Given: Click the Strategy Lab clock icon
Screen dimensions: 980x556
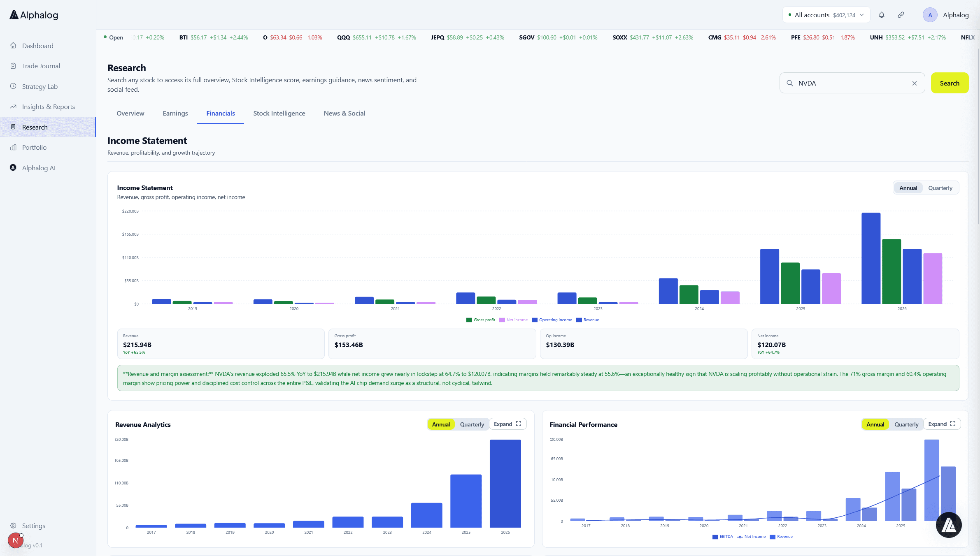Looking at the screenshot, I should (13, 86).
